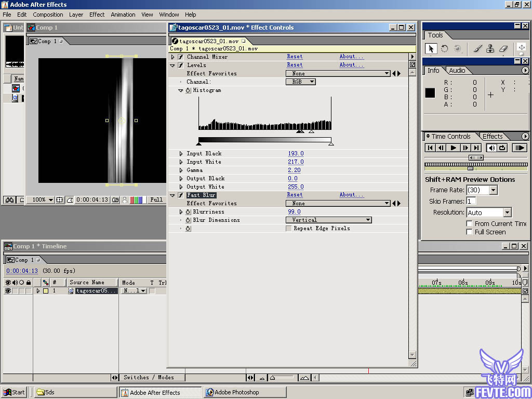Viewport: 532px width, 399px height.
Task: Expand the Blurriness property
Action: click(181, 212)
